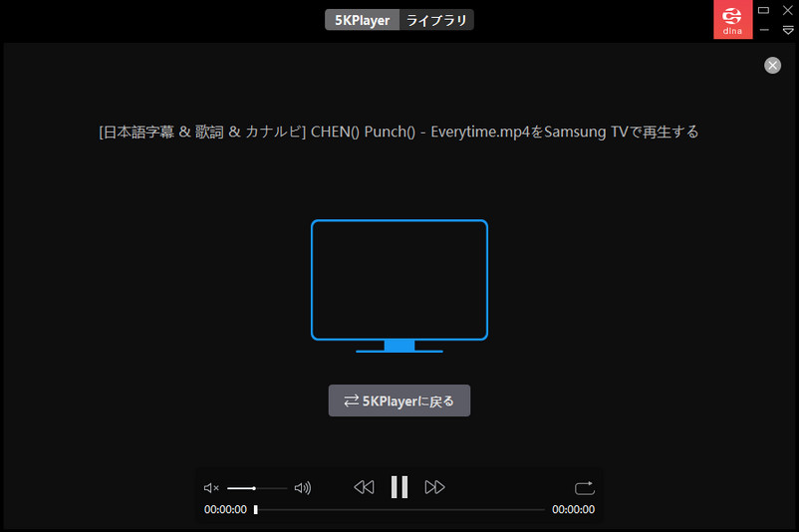Image resolution: width=799 pixels, height=532 pixels.
Task: Fast forward with the double-right arrows
Action: point(434,487)
